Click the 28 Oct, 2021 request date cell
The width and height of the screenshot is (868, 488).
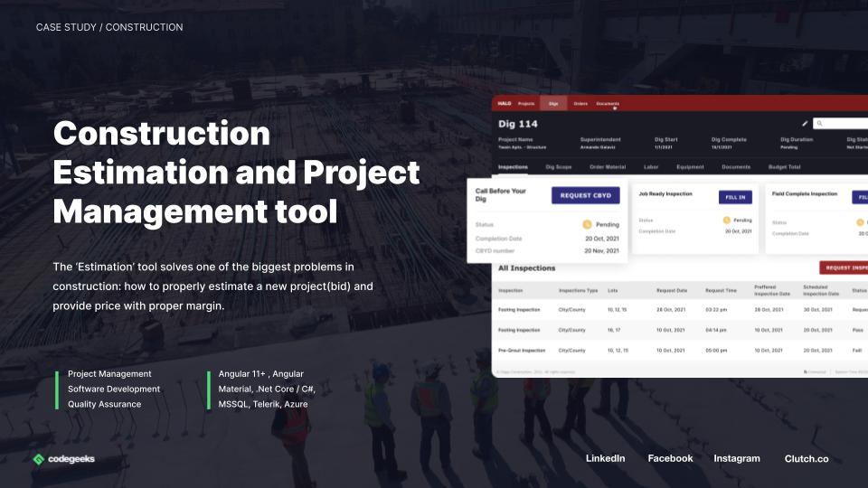point(672,310)
